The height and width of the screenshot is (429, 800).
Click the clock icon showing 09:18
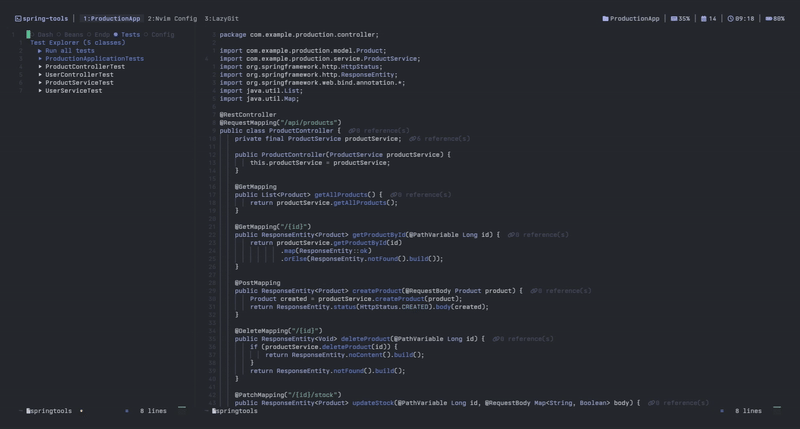[730, 18]
